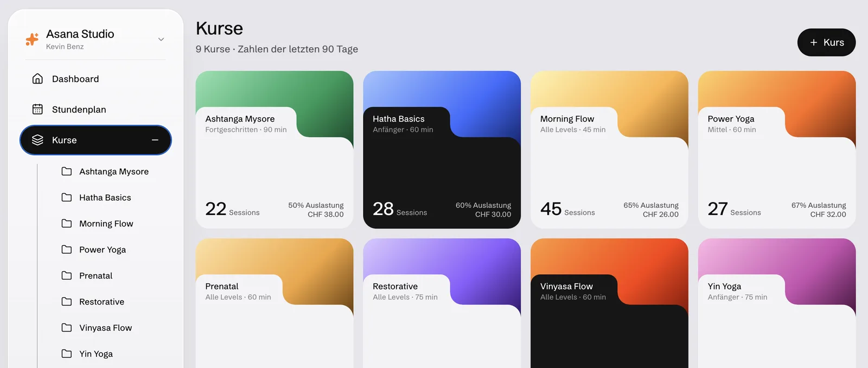Viewport: 868px width, 368px height.
Task: Click the Kurse layers icon
Action: [x=37, y=140]
